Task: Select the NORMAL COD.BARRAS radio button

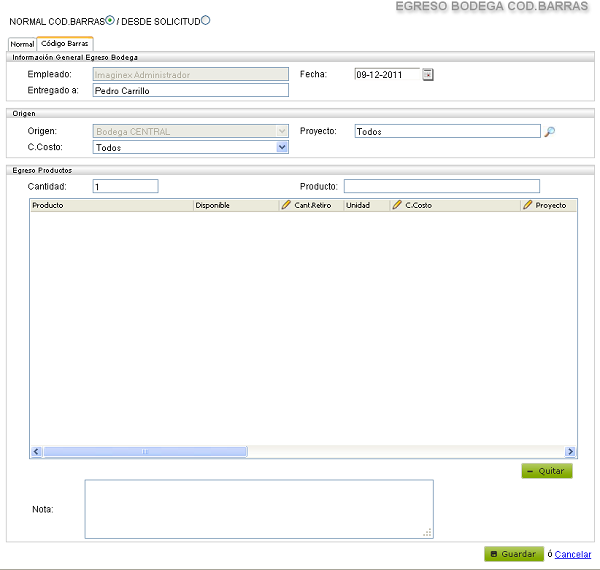Action: click(x=110, y=20)
